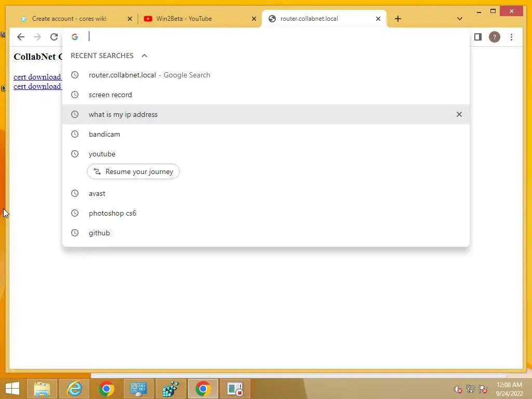This screenshot has height=399, width=532.
Task: Select 'what is my ip address' suggestion
Action: click(266, 114)
